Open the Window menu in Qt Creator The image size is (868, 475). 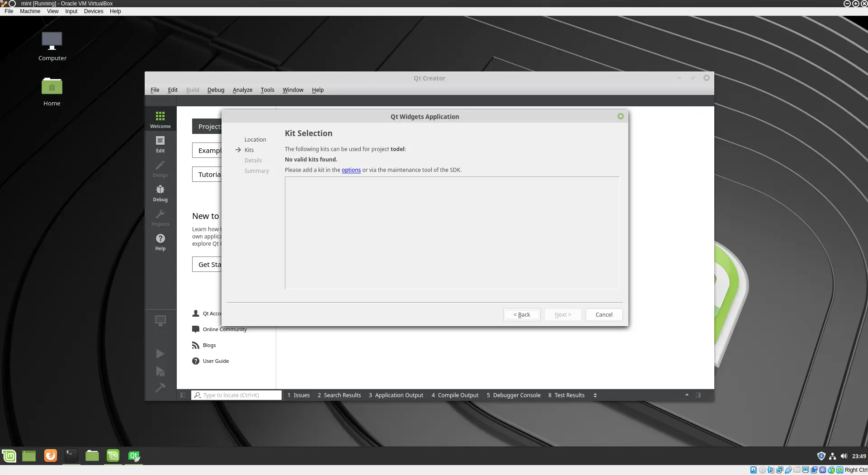[293, 90]
